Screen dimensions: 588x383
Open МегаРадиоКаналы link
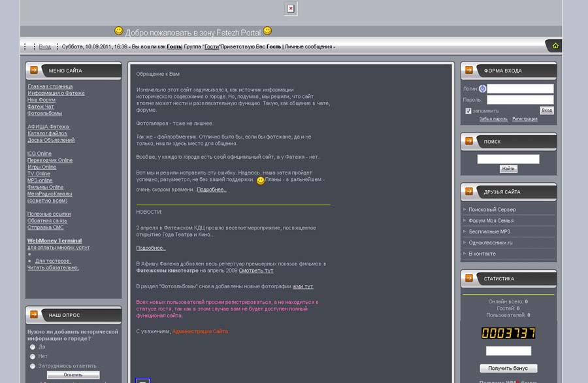click(50, 194)
